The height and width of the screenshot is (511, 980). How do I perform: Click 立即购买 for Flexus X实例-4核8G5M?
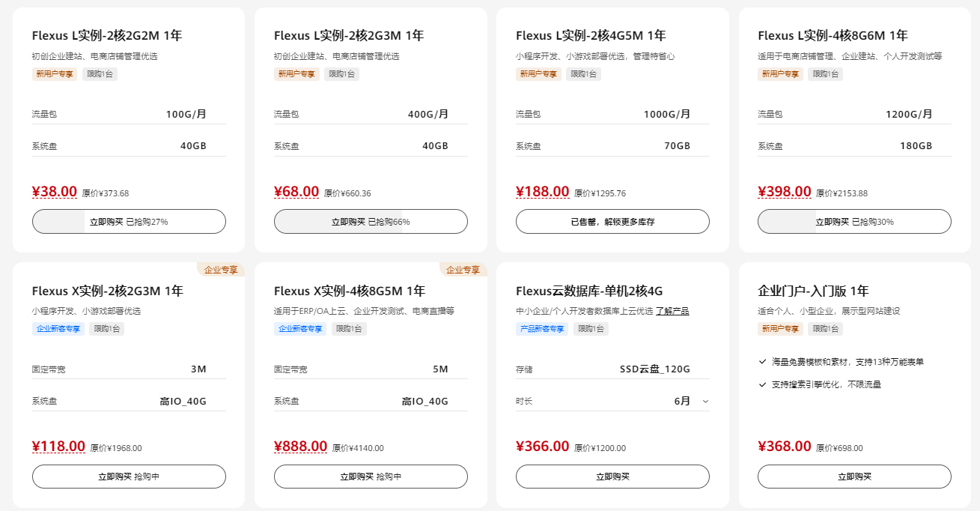pos(370,476)
